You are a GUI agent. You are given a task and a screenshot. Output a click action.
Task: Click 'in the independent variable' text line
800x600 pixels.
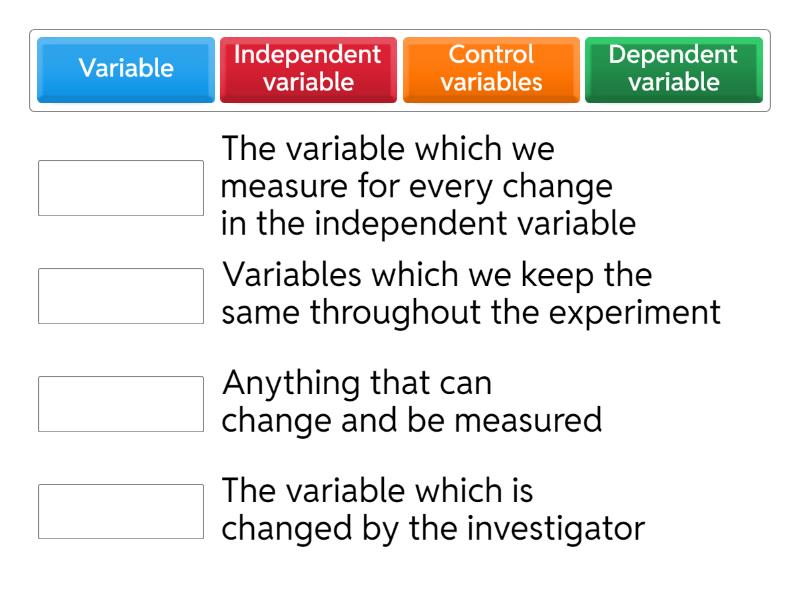428,224
